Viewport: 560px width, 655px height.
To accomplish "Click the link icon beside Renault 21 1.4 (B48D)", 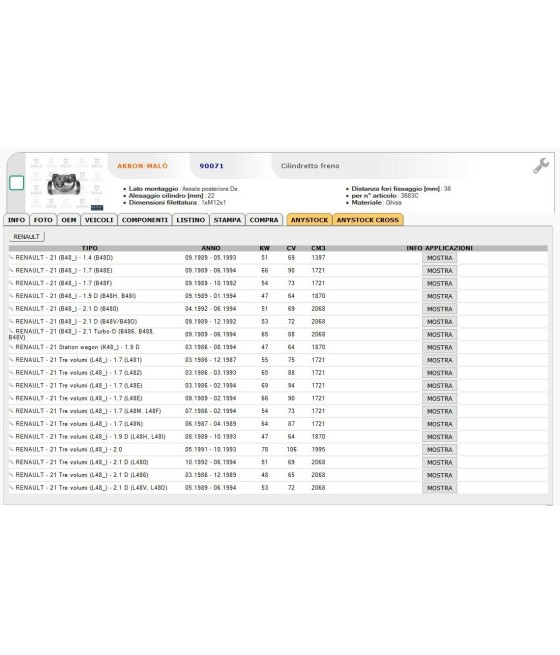I will (x=11, y=258).
